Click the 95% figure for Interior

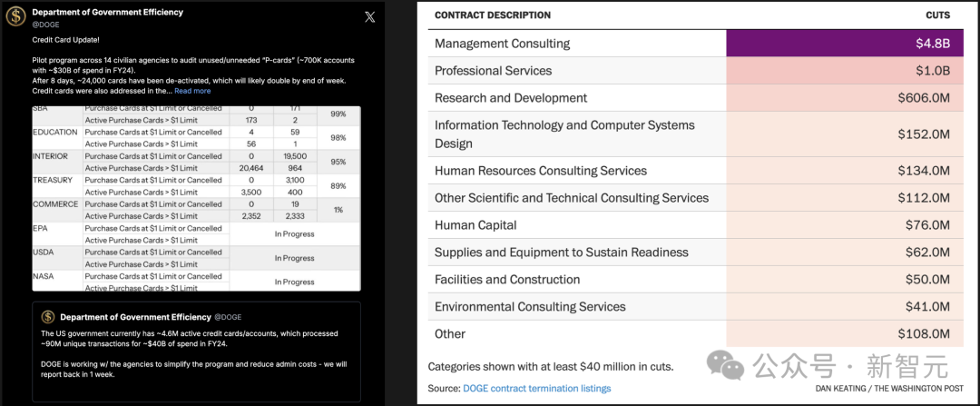tap(338, 162)
